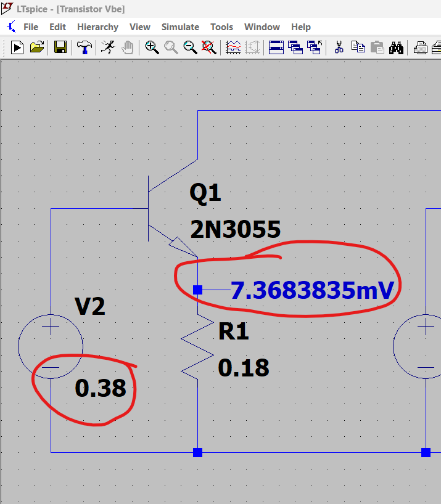Viewport: 441px width, 504px height.
Task: Click the 7.3683835mV voltage readout
Action: tap(312, 290)
